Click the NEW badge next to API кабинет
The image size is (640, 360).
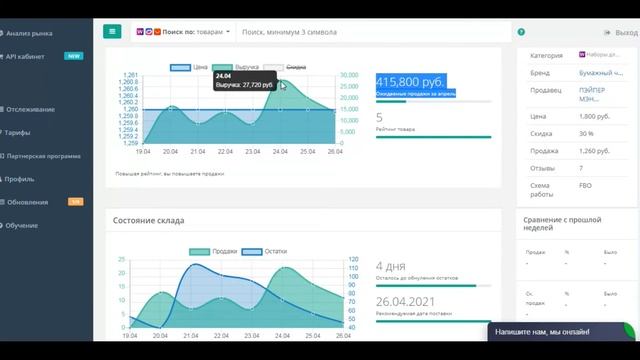(74, 56)
